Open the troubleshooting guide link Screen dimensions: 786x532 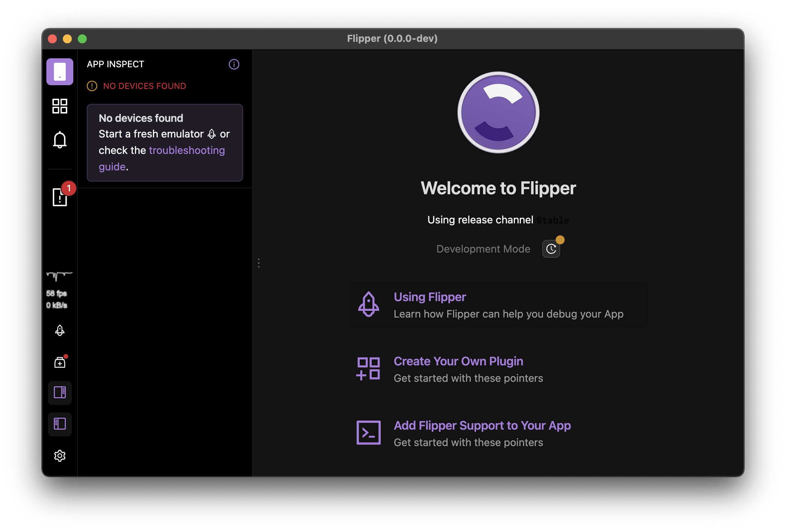(187, 151)
